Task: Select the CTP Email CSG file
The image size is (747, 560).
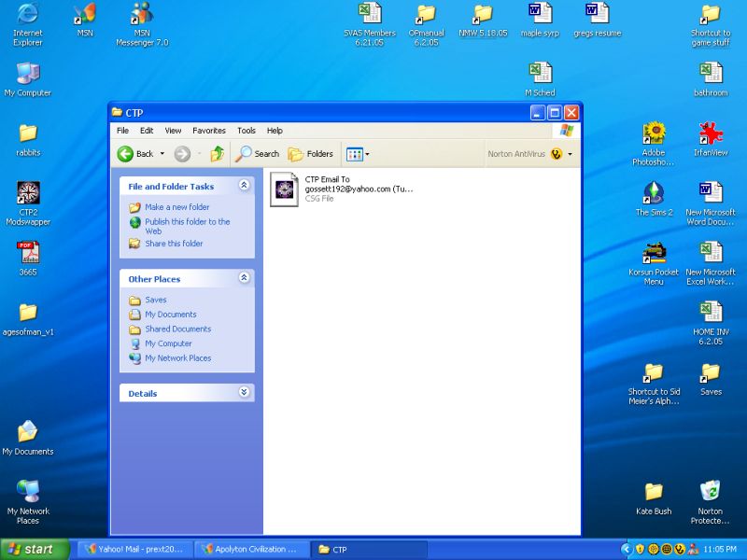Action: click(x=285, y=189)
